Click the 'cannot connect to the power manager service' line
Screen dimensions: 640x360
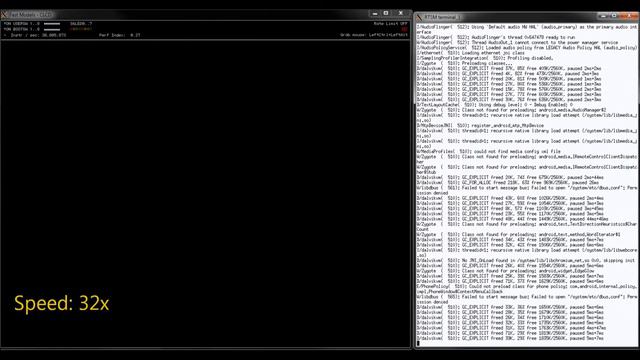point(517,42)
